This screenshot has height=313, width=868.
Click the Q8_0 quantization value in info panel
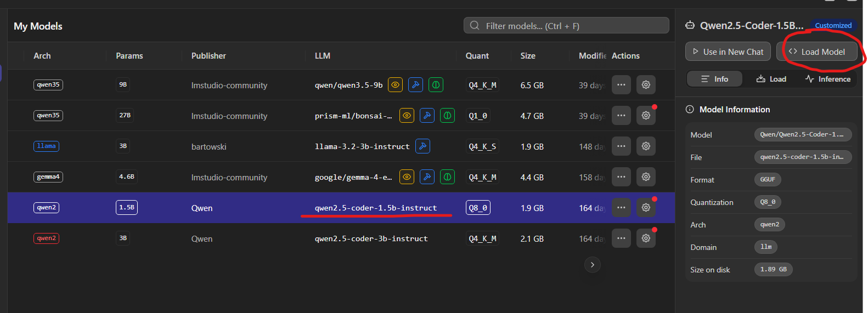768,202
